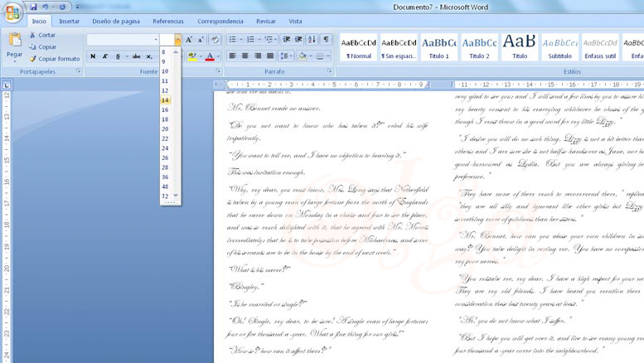The image size is (644, 363).
Task: Open the Correspondencia tab
Action: click(220, 22)
